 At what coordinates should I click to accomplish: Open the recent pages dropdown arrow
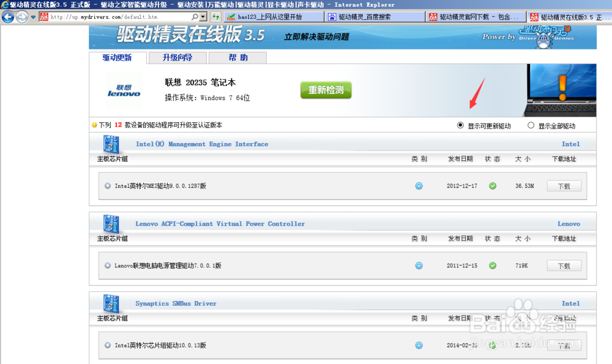pos(33,17)
